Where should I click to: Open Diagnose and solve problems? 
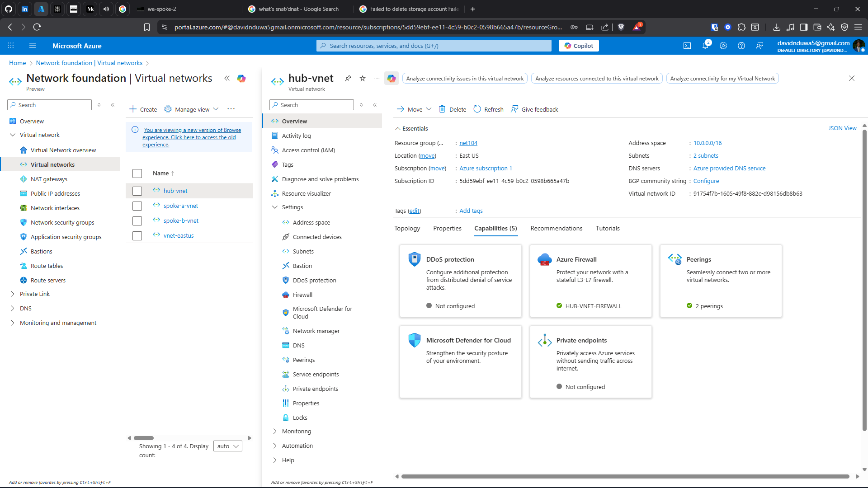tap(320, 179)
